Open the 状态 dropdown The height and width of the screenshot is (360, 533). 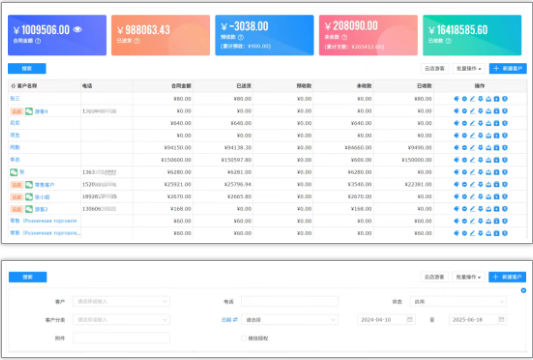[458, 302]
